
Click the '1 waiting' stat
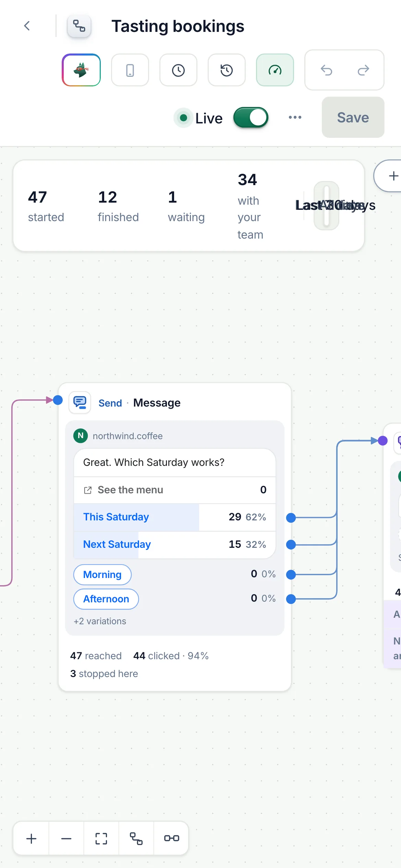(x=186, y=206)
